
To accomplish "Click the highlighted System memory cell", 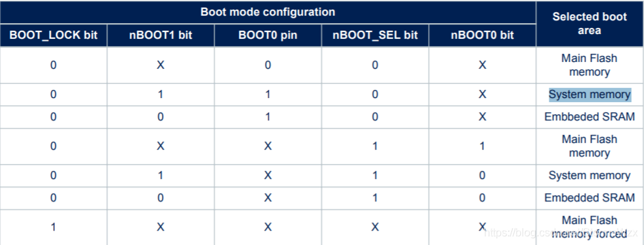I will coord(590,95).
